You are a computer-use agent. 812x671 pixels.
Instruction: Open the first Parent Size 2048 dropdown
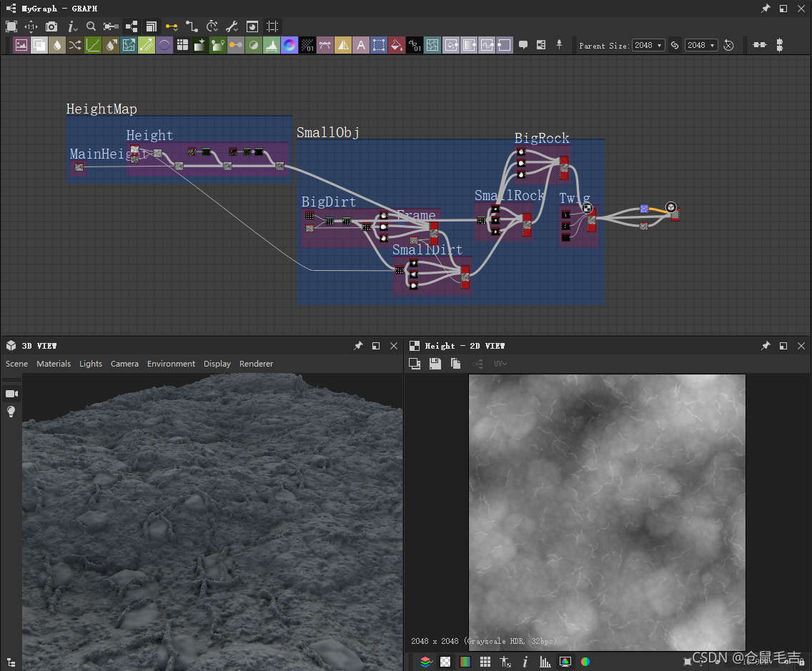648,45
